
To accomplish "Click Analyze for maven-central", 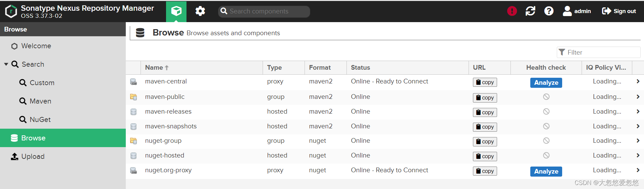I will click(x=546, y=83).
